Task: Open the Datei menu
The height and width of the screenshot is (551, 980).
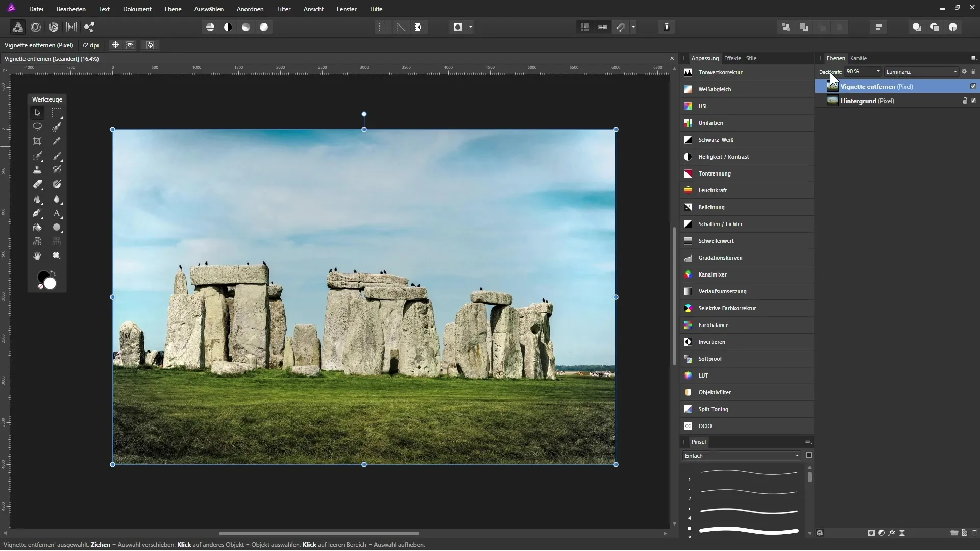Action: point(36,9)
